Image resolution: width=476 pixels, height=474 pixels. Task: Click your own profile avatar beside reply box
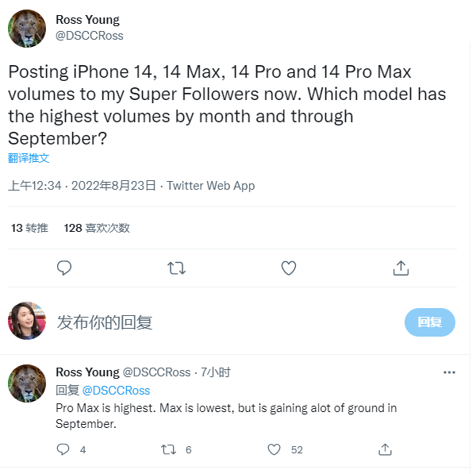[27, 322]
